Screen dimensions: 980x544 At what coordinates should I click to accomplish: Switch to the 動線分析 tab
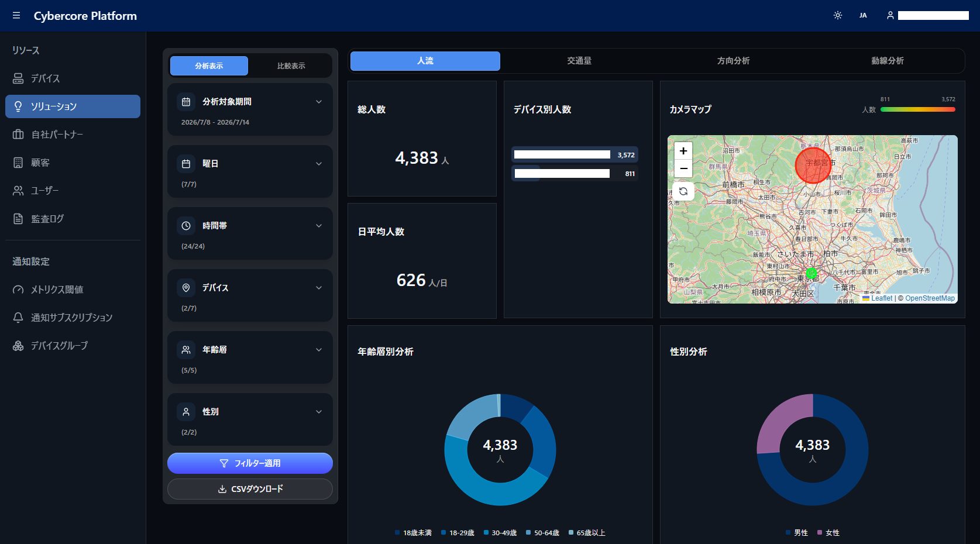click(888, 61)
